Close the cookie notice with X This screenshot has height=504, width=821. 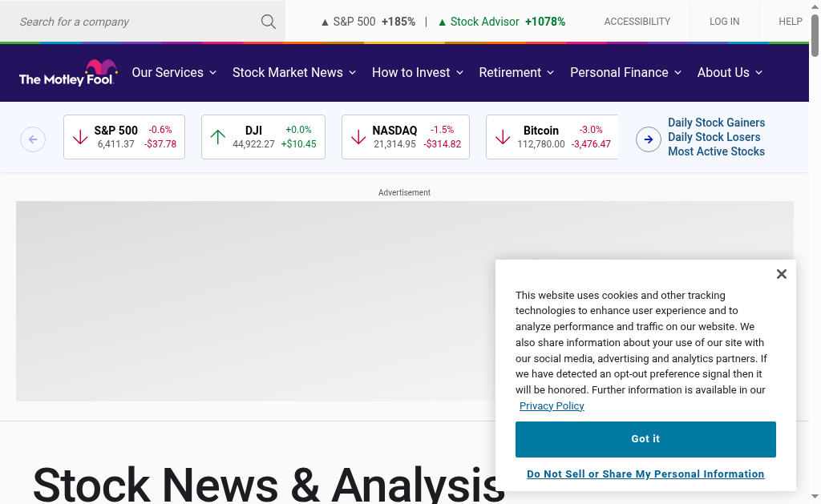[x=781, y=274]
